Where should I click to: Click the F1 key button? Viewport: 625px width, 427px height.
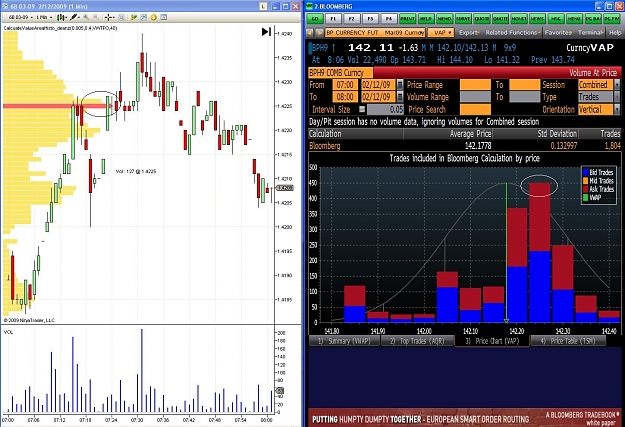pos(333,18)
